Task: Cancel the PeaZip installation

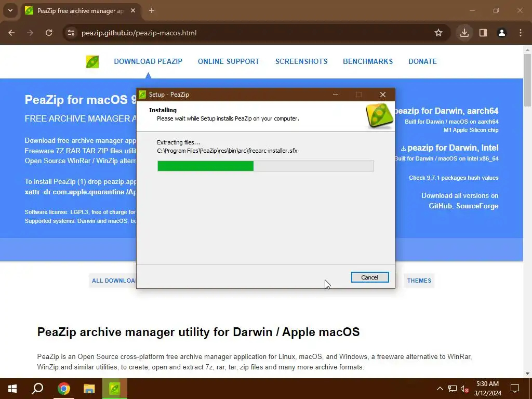Action: [369, 277]
